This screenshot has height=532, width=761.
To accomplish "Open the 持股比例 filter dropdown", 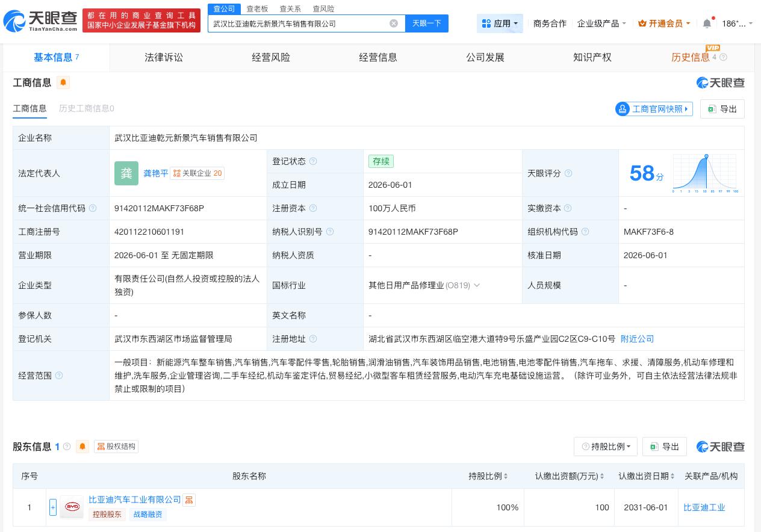I will pos(606,447).
